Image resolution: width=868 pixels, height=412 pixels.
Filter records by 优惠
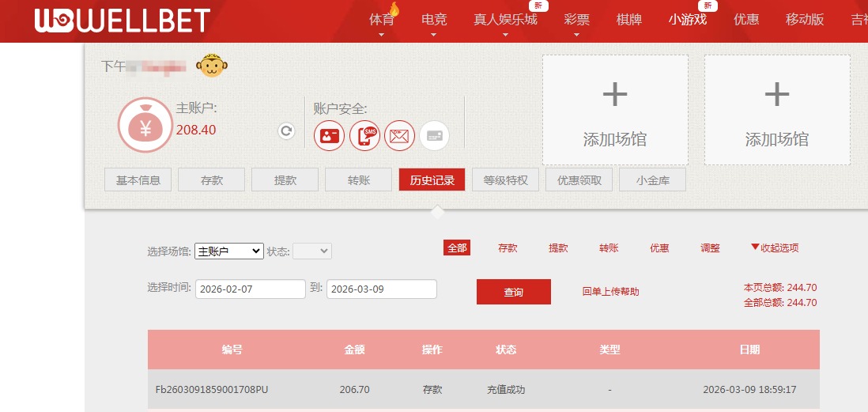(x=659, y=248)
